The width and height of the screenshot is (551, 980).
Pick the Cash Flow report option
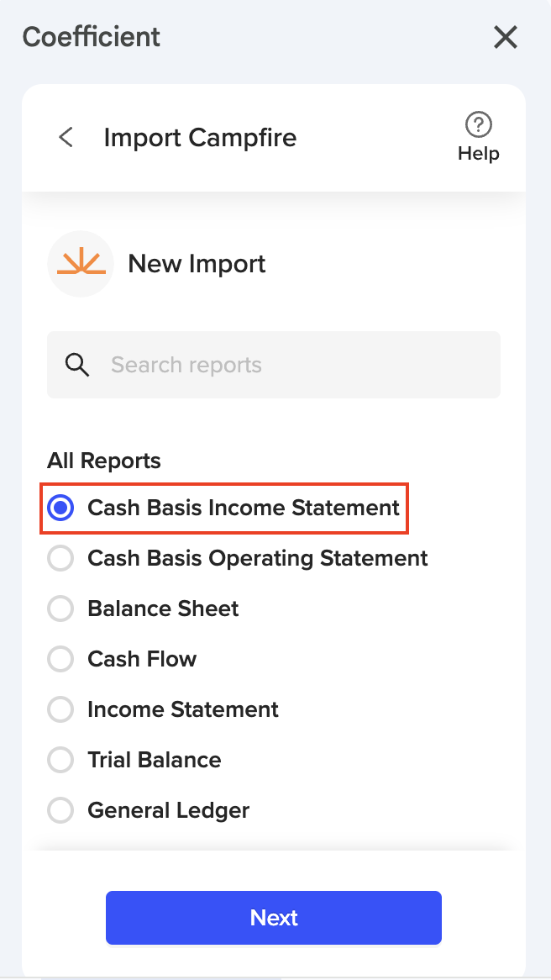pyautogui.click(x=60, y=659)
